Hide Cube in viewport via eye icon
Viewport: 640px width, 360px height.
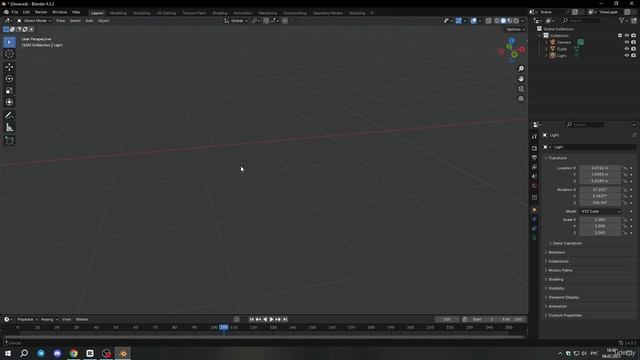pyautogui.click(x=627, y=49)
